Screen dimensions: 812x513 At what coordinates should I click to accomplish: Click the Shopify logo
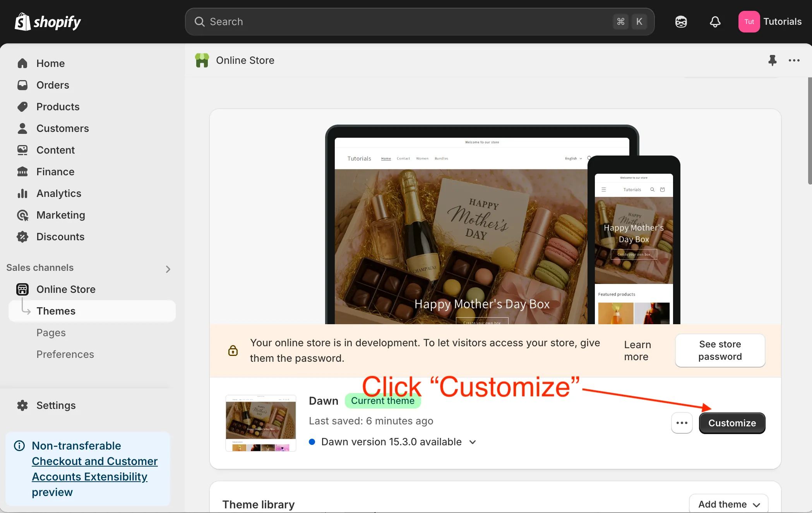click(48, 21)
